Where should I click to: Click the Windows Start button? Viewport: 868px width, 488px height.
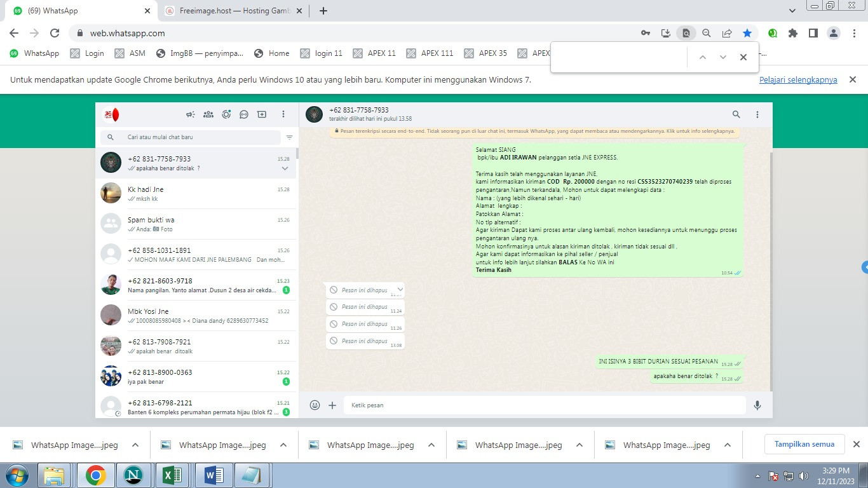tap(17, 475)
